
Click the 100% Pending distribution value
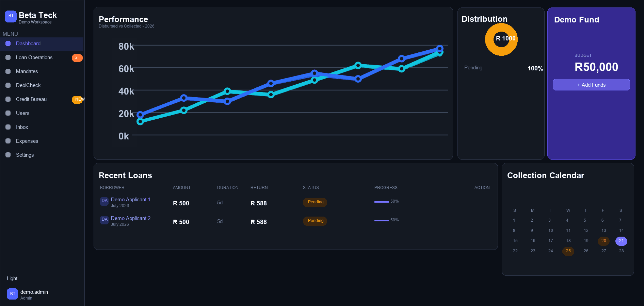(x=535, y=68)
